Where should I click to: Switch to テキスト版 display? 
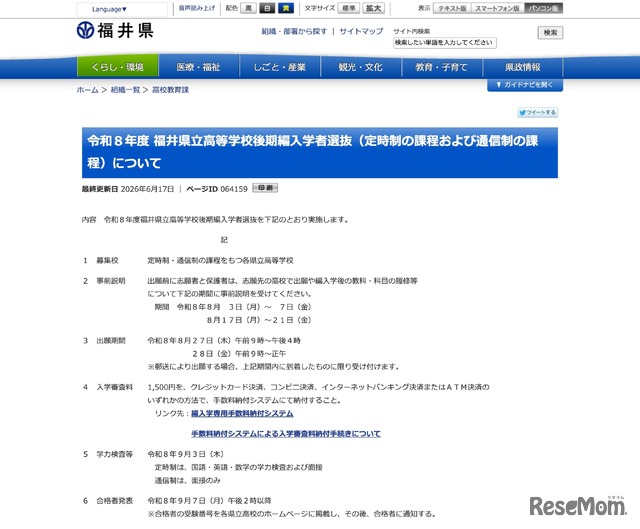452,8
